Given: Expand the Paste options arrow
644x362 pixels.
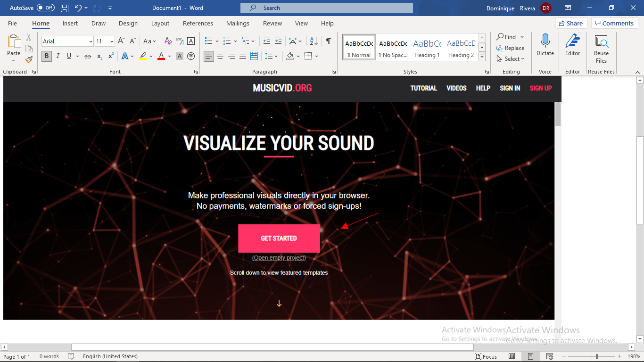Looking at the screenshot, I should click(14, 61).
